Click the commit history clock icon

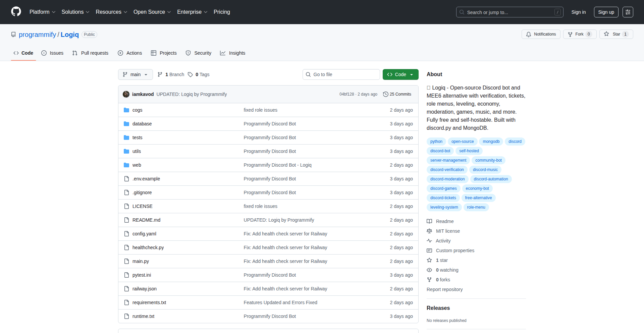pyautogui.click(x=385, y=94)
